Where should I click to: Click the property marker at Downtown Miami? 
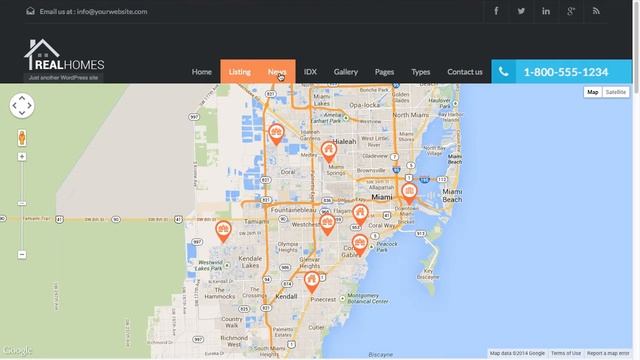coord(409,193)
